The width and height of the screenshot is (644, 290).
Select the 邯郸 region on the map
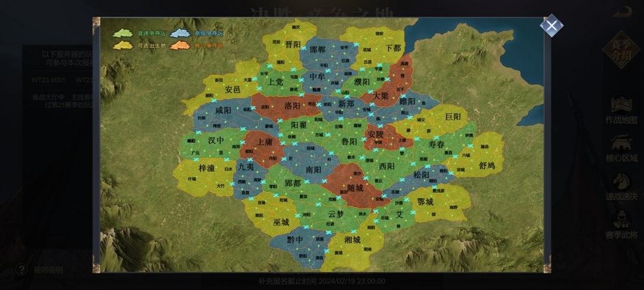coord(317,50)
